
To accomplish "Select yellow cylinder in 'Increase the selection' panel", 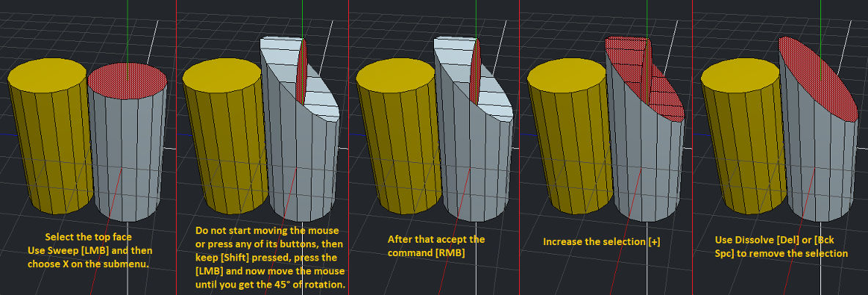I will coord(569,136).
